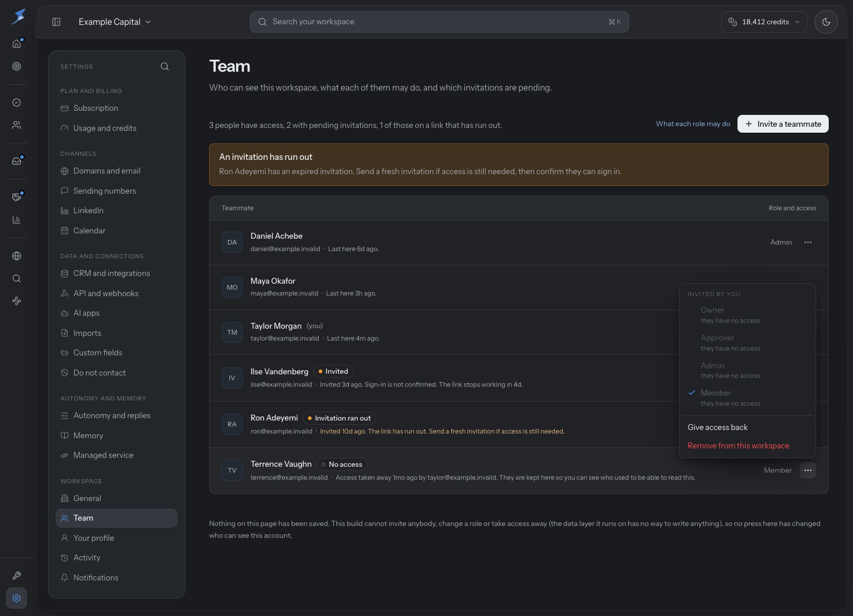
Task: Open the people icon in left rail
Action: [x=17, y=125]
